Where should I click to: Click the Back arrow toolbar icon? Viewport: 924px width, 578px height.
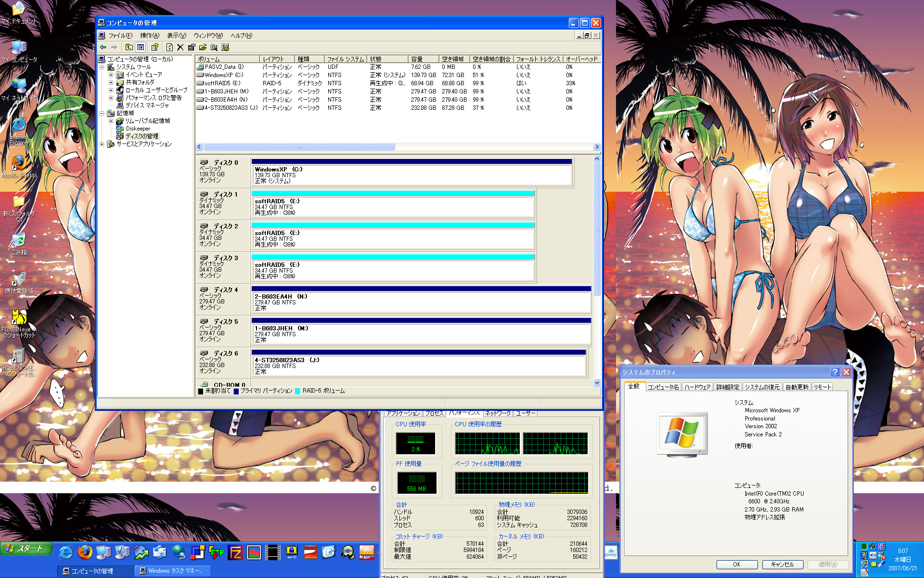pyautogui.click(x=103, y=47)
